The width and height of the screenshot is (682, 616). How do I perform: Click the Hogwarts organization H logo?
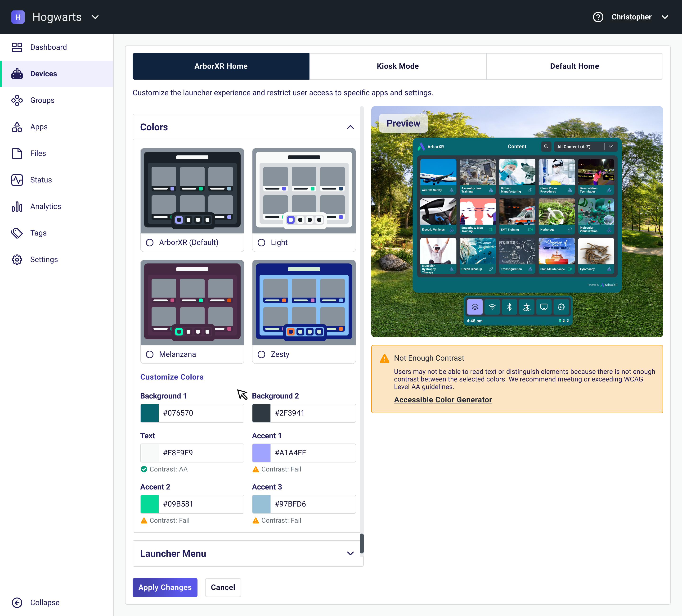click(x=18, y=17)
